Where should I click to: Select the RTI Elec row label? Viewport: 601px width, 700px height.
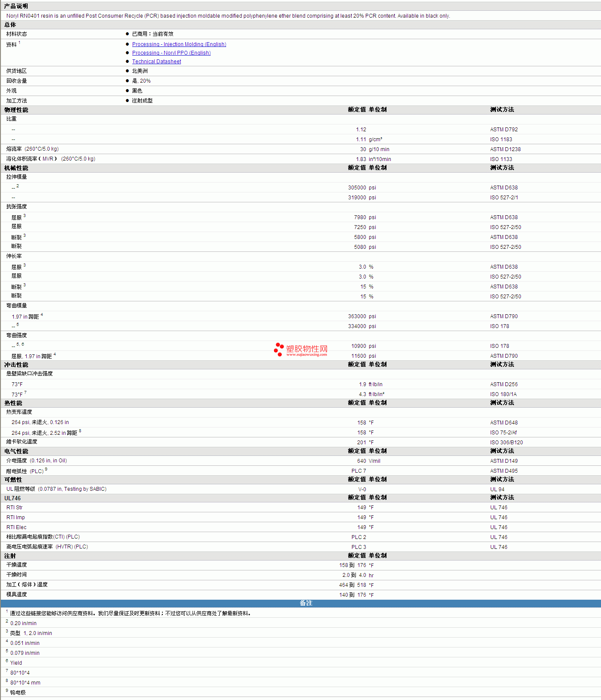[x=16, y=527]
